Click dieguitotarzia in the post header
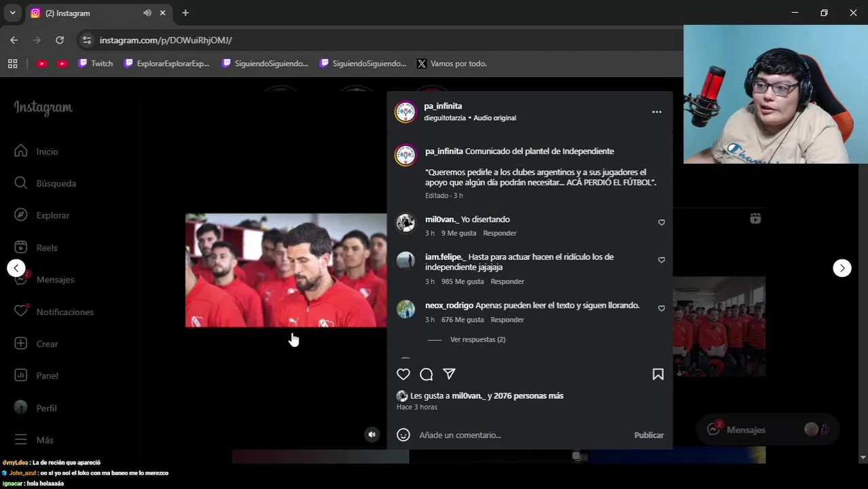 coord(445,117)
